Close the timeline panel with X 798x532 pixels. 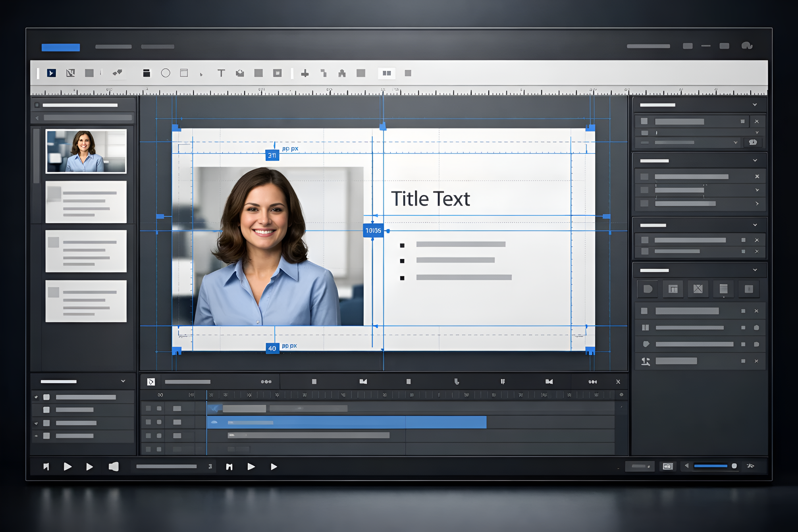tap(618, 382)
